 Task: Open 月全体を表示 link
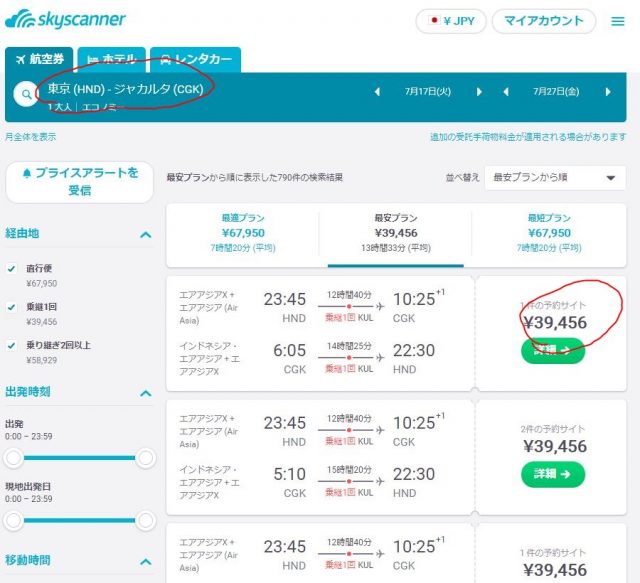click(x=31, y=137)
